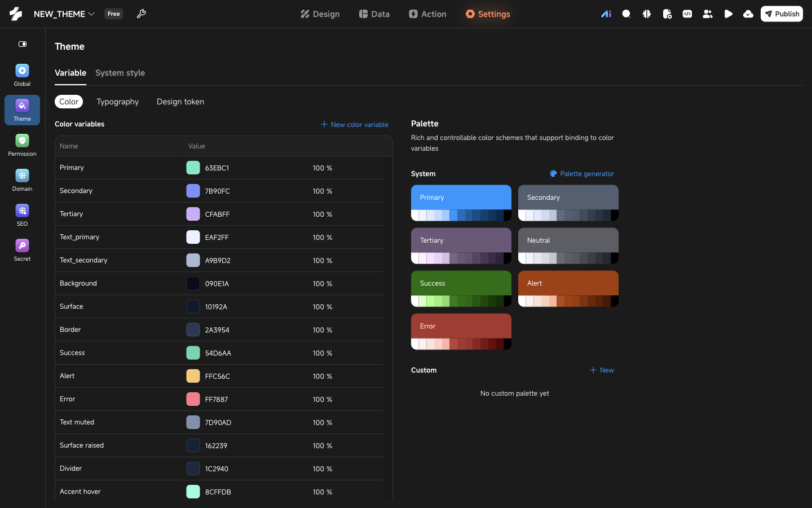812x508 pixels.
Task: Open Secret settings in the sidebar
Action: [22, 250]
